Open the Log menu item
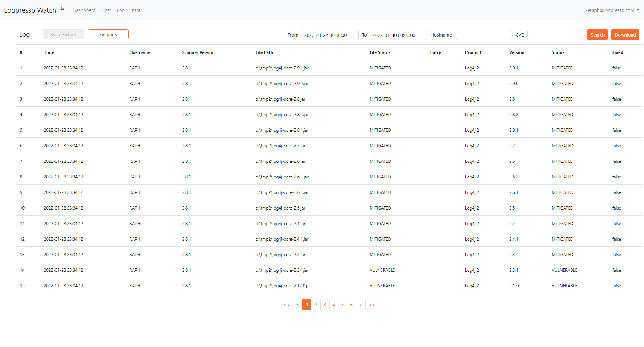This screenshot has height=347, width=644. 121,10
